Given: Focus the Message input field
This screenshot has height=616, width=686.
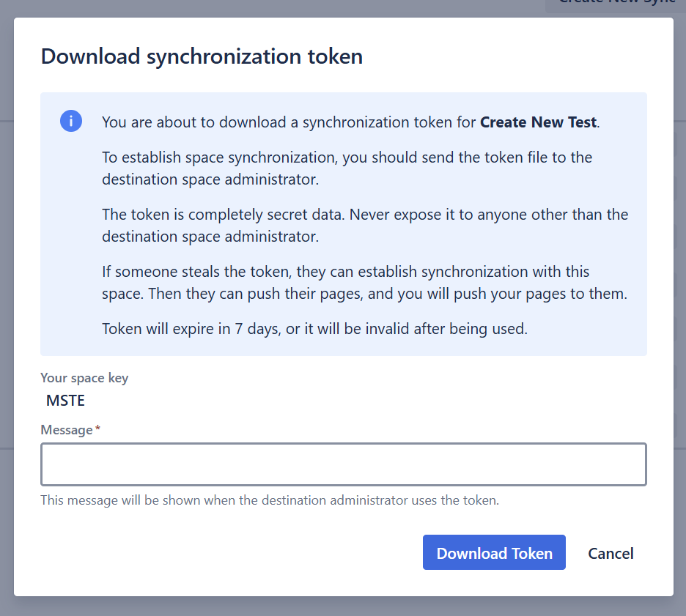Looking at the screenshot, I should 343,464.
